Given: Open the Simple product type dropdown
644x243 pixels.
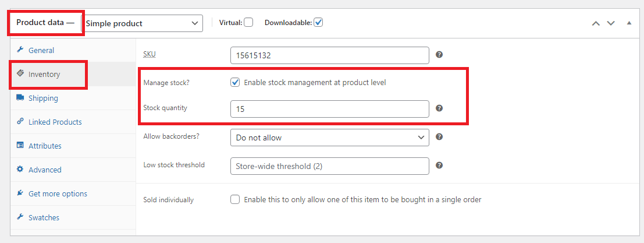Looking at the screenshot, I should point(143,23).
